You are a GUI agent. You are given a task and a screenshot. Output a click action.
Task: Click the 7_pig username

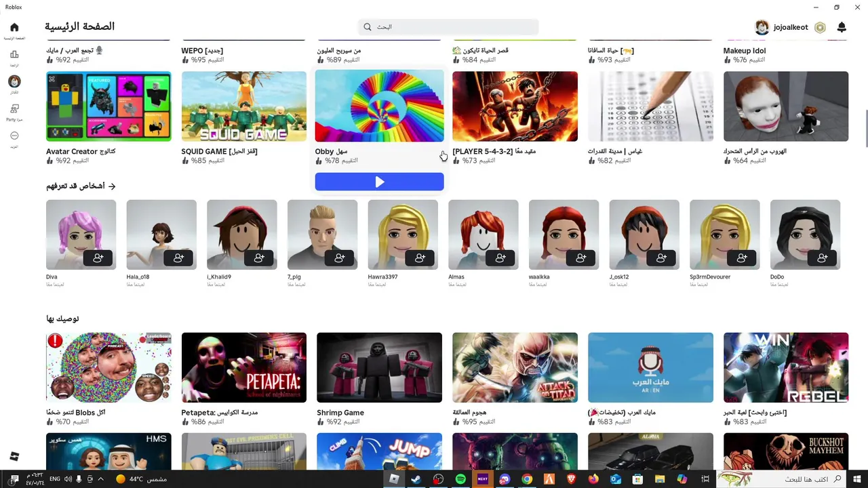click(x=294, y=277)
